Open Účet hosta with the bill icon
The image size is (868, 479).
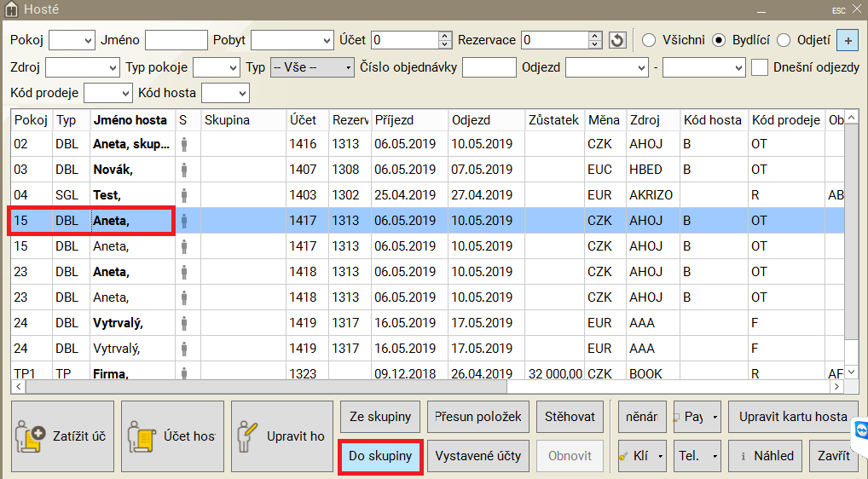pyautogui.click(x=171, y=436)
